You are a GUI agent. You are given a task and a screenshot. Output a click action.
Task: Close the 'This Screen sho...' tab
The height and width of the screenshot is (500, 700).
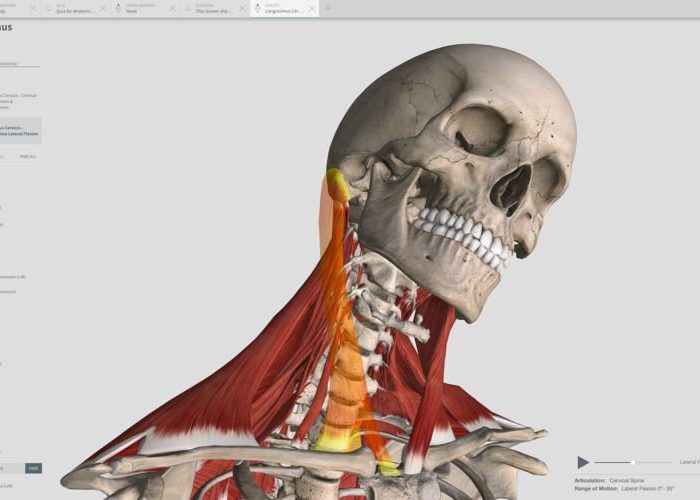point(242,8)
